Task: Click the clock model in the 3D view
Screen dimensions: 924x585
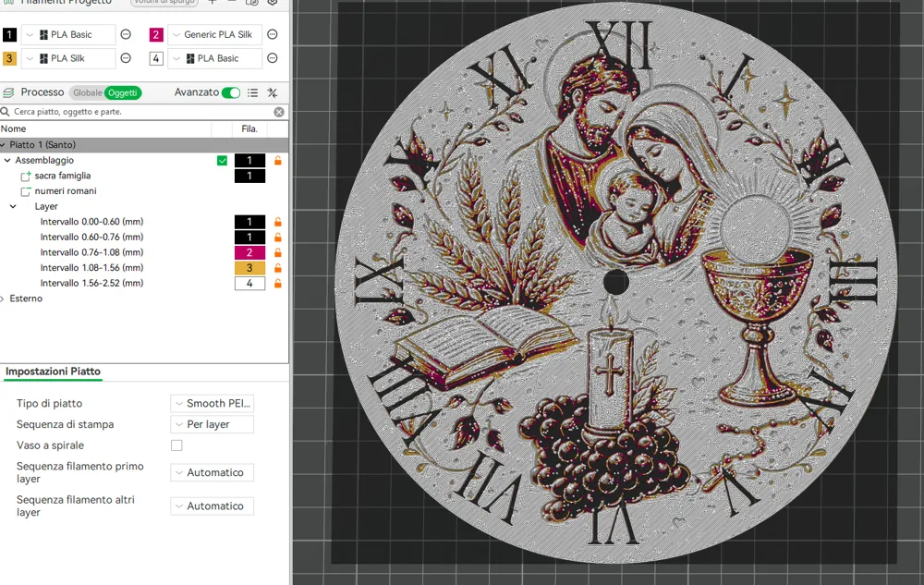Action: tap(615, 282)
